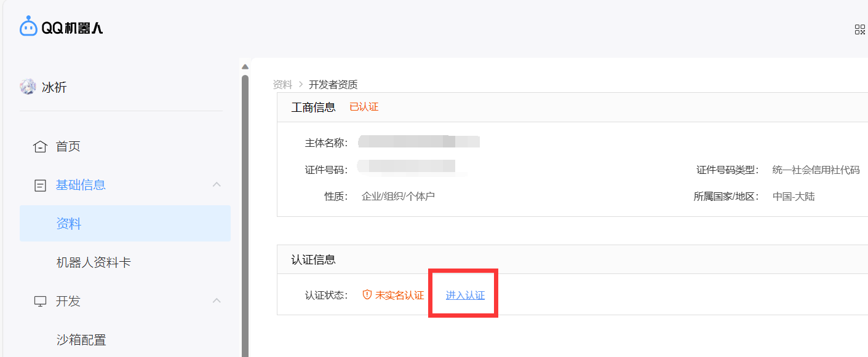
Task: Collapse the 开发 section chevron
Action: (x=216, y=300)
